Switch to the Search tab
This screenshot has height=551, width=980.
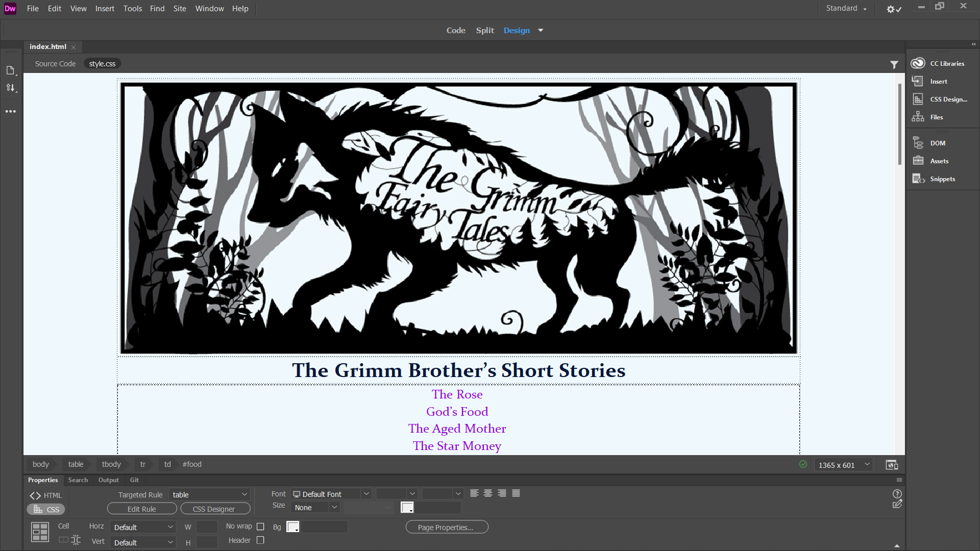(x=78, y=480)
